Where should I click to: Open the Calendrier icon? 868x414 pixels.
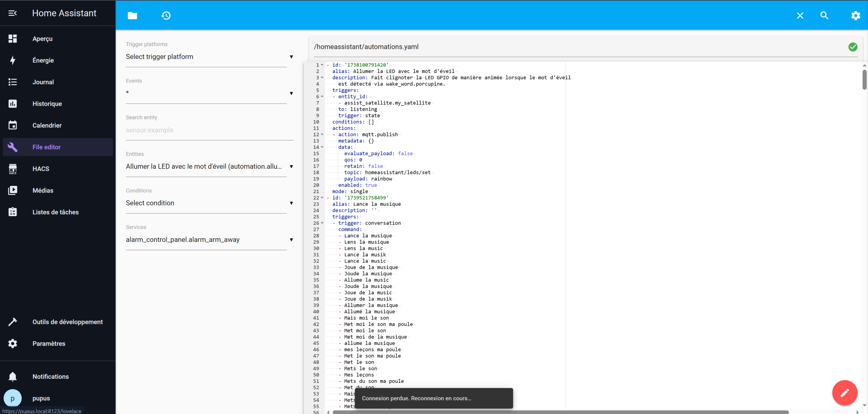[13, 125]
